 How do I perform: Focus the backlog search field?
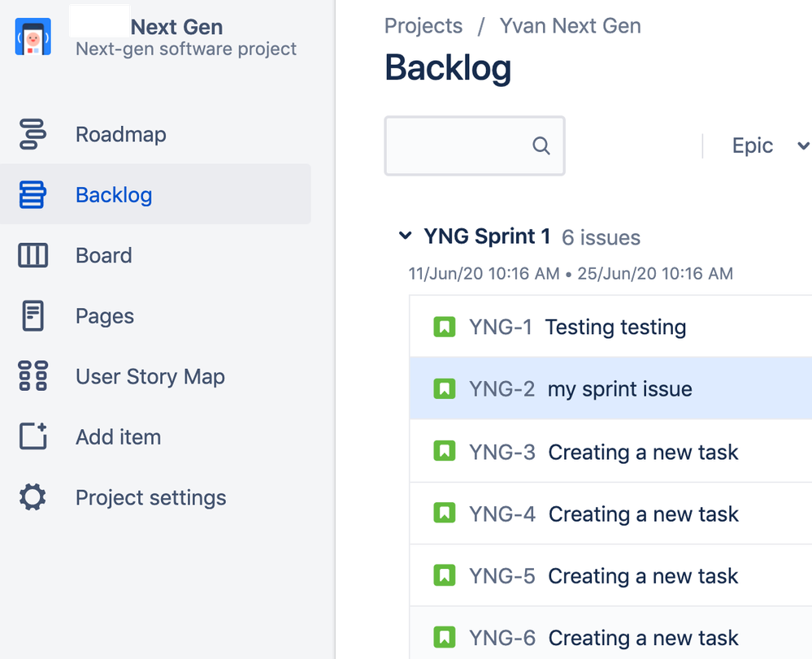point(475,146)
